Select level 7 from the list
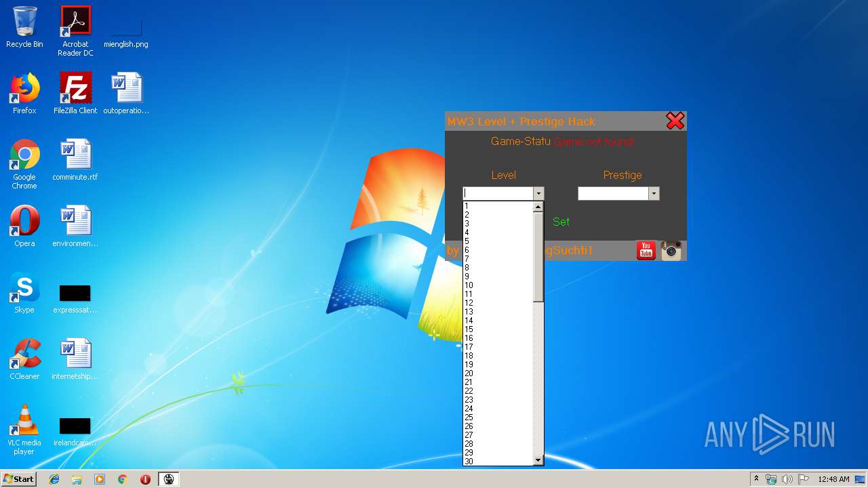The image size is (868, 488). (x=498, y=259)
